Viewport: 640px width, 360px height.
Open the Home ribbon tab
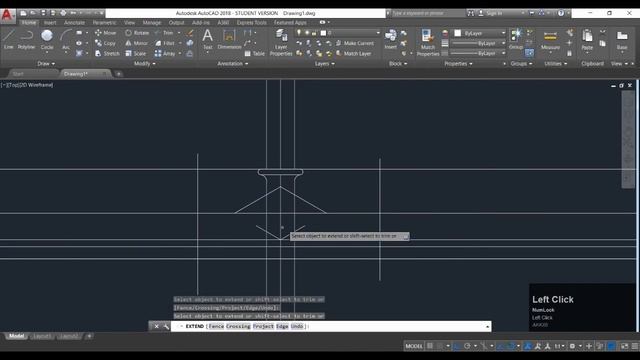29,22
